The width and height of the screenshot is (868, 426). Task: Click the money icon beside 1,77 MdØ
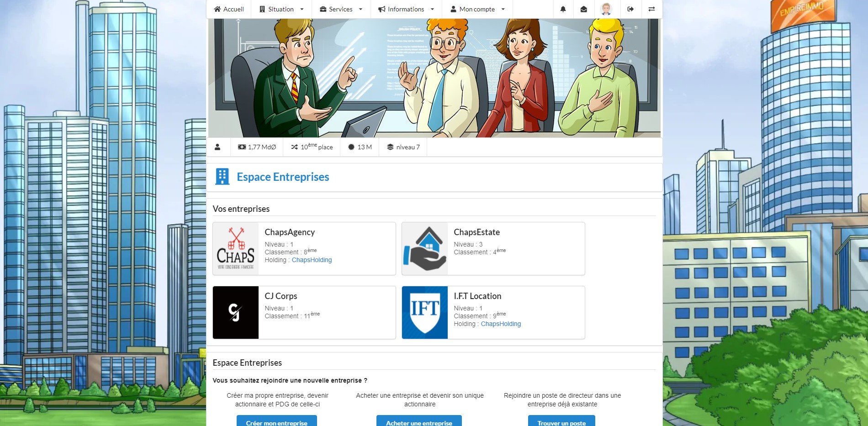(x=242, y=147)
